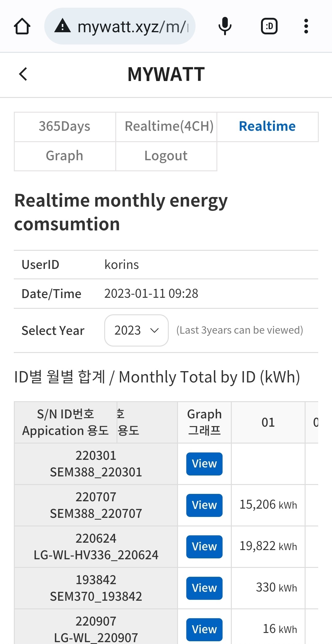View graph for SEM388_220707
The height and width of the screenshot is (644, 332).
click(x=204, y=505)
